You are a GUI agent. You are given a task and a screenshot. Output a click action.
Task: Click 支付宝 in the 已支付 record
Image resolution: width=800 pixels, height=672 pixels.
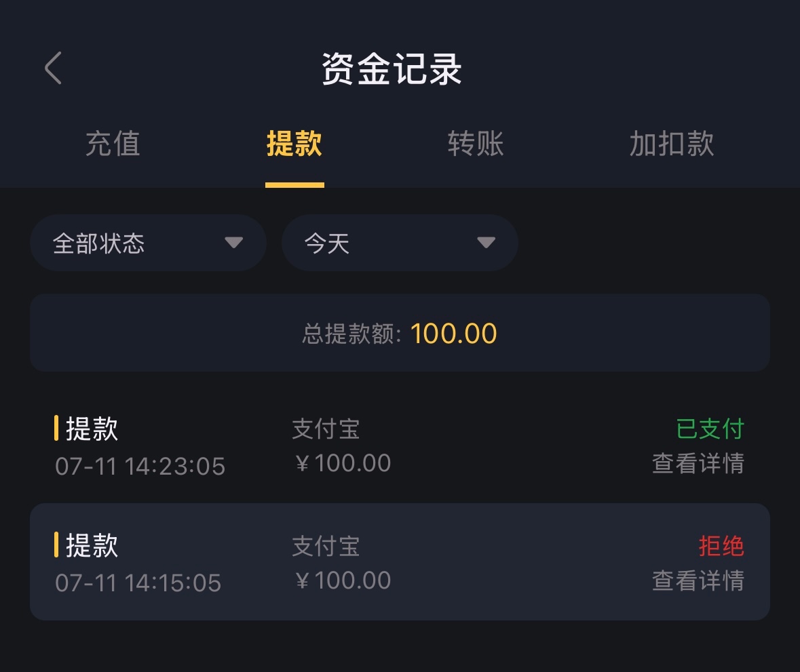click(326, 429)
